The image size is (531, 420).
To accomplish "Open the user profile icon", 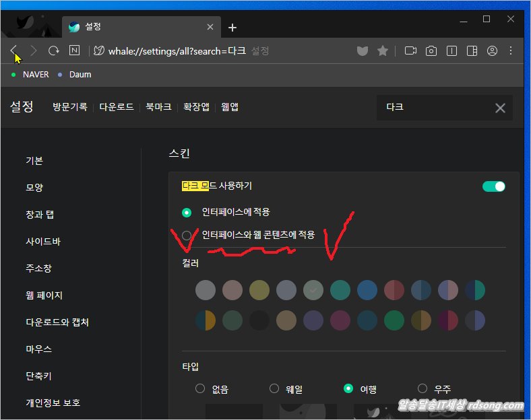I will 493,50.
